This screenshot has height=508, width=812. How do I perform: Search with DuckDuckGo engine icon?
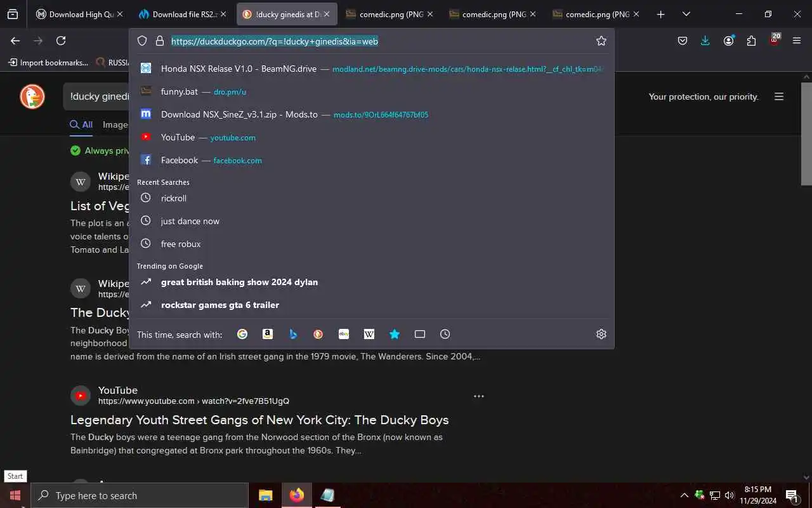point(318,334)
